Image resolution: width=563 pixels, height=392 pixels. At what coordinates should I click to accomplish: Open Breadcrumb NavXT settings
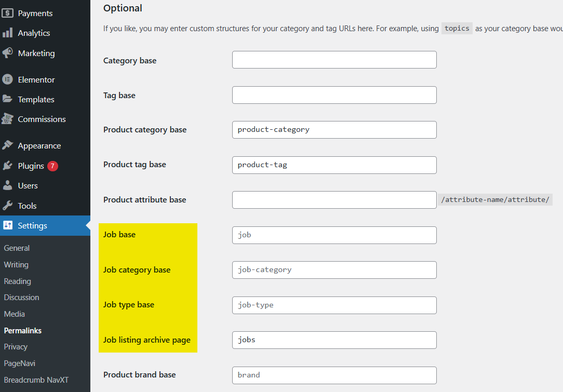pyautogui.click(x=36, y=380)
